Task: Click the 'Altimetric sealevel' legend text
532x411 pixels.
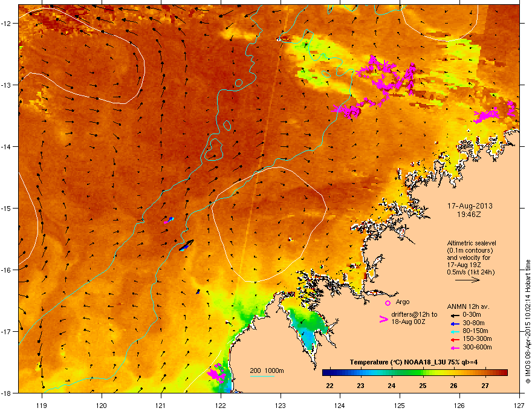Action: coord(472,243)
